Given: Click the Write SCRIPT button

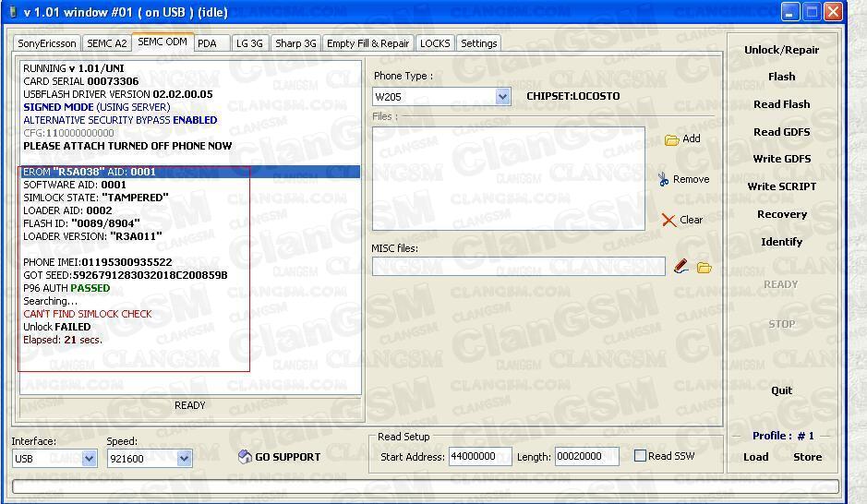Looking at the screenshot, I should [781, 186].
